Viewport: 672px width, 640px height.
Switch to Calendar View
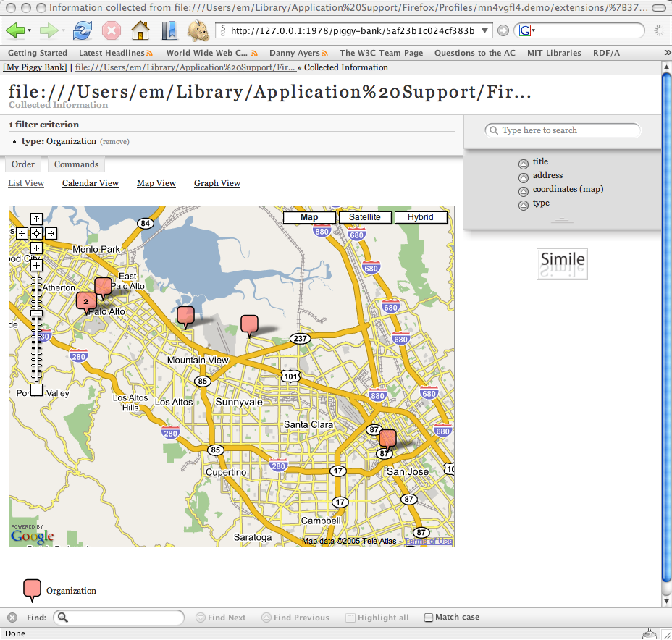click(x=91, y=183)
